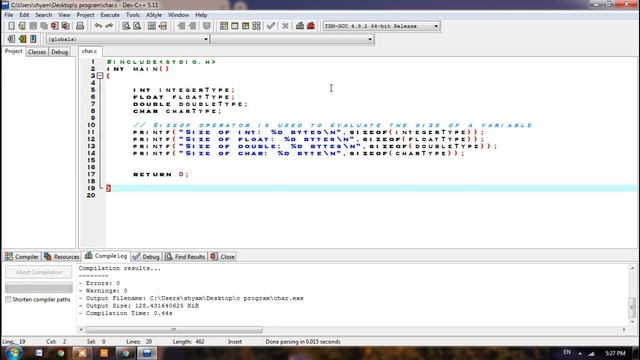The height and width of the screenshot is (360, 640).
Task: Close the bottom panel via Close tab
Action: point(222,257)
